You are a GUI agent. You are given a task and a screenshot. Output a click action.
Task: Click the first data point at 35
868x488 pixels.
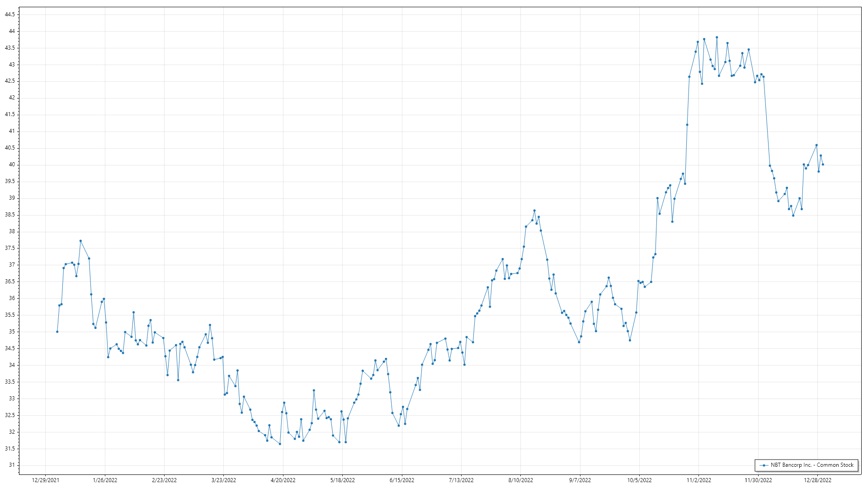(57, 332)
